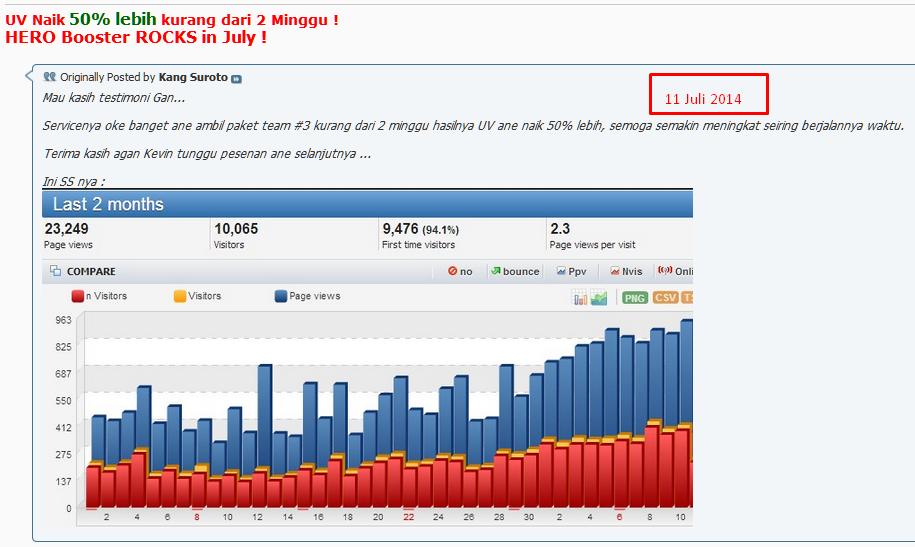Click the tall blue bar above day 12

[264, 416]
